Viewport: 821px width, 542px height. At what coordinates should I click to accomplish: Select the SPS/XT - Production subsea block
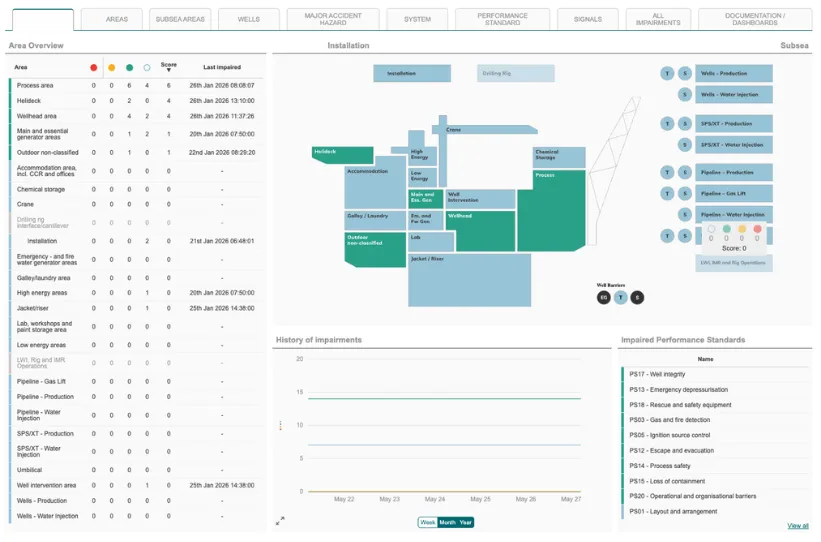click(x=734, y=124)
